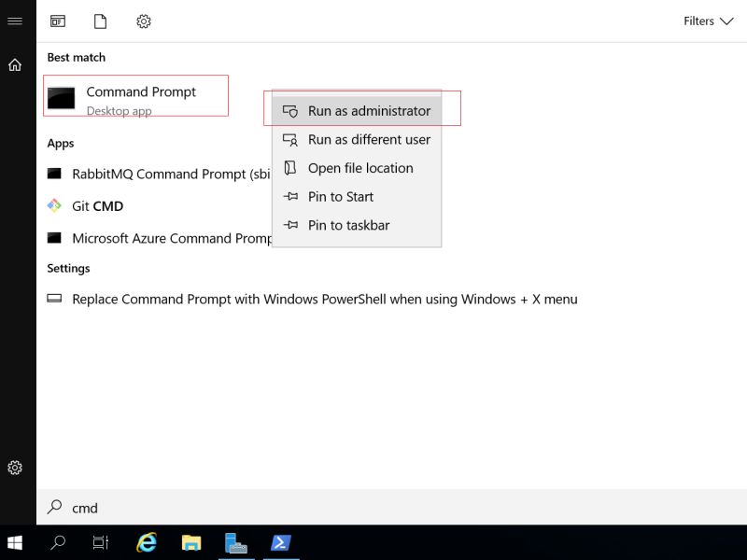Click Run as administrator
This screenshot has width=747, height=560.
[x=366, y=110]
